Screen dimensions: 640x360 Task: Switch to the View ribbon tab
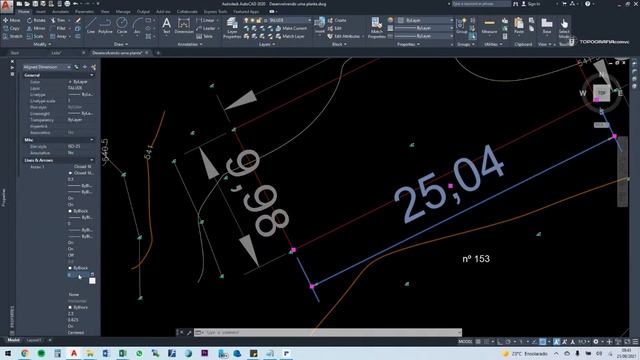pos(105,12)
